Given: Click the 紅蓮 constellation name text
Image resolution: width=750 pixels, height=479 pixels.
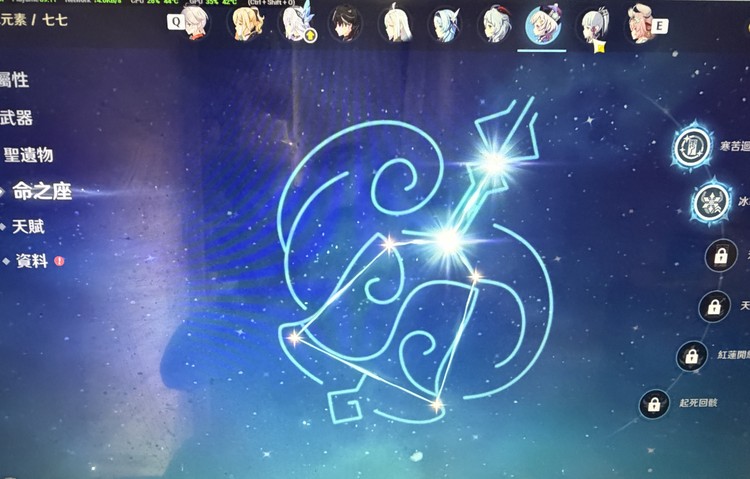Looking at the screenshot, I should click(734, 355).
